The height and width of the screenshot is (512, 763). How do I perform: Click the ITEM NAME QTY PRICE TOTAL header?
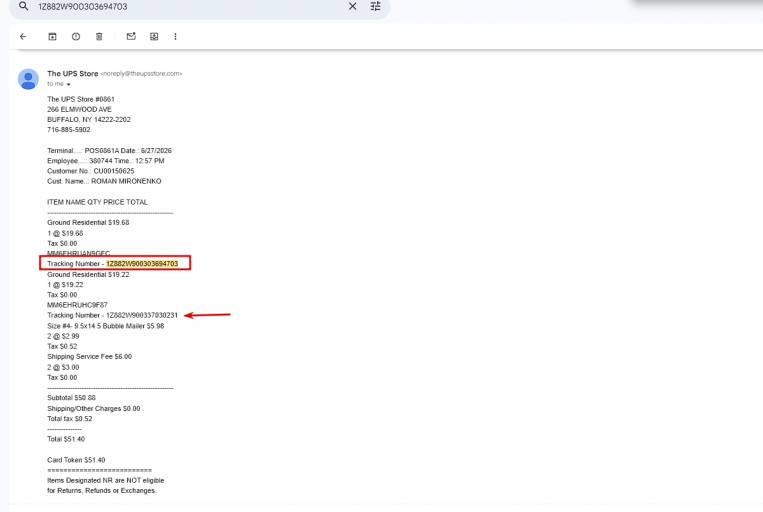(x=97, y=202)
